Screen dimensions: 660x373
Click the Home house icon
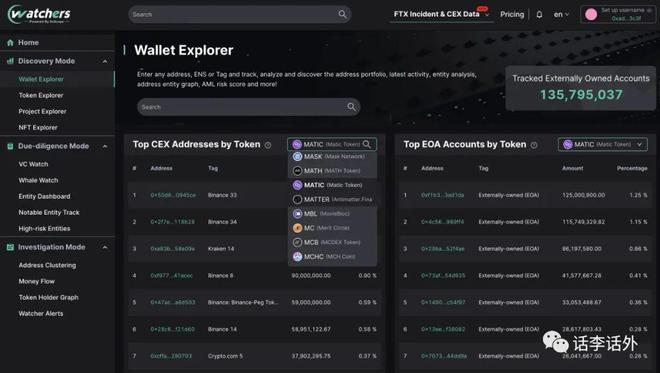10,43
